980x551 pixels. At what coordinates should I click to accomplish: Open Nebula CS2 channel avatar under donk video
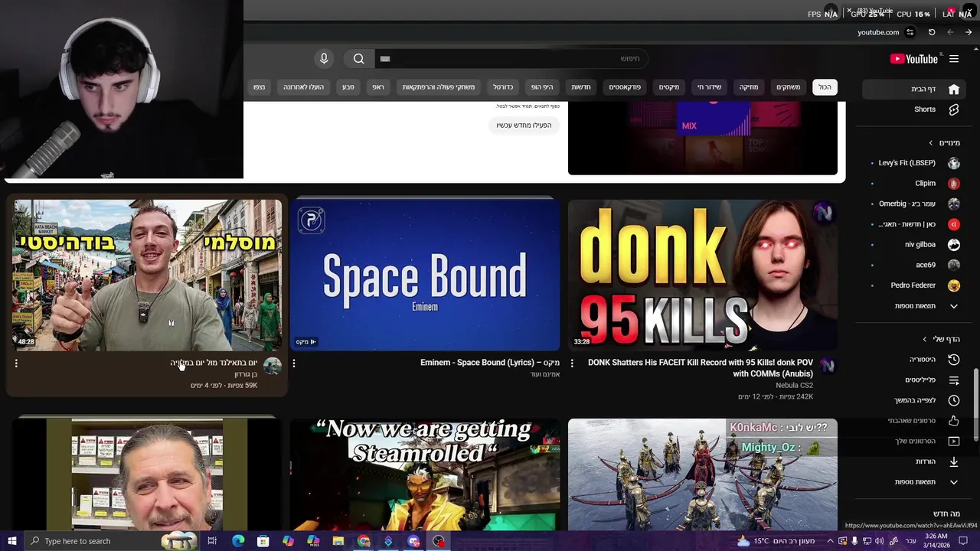827,366
